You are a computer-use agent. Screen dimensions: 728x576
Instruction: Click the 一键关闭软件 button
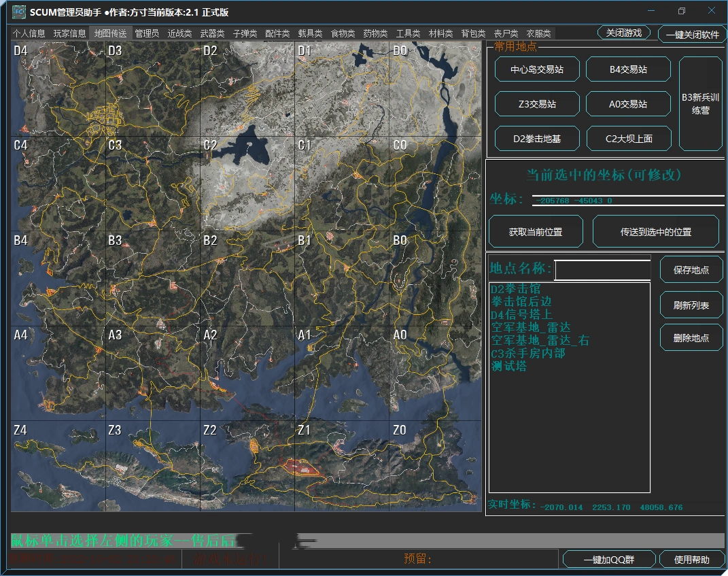[692, 35]
